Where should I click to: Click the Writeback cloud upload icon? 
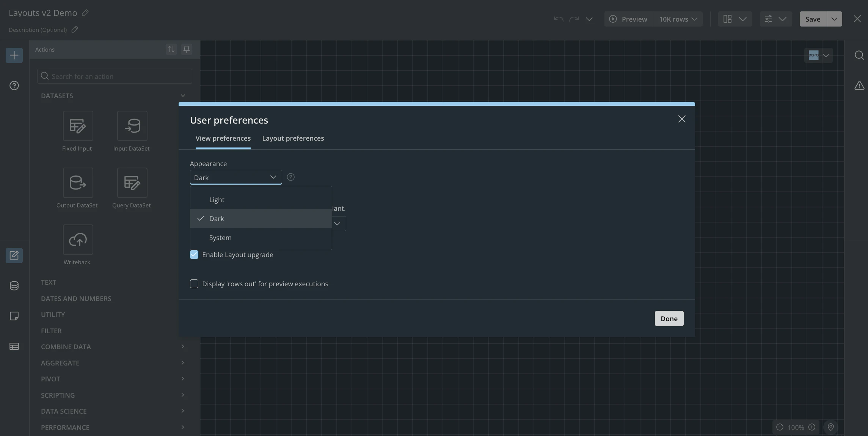(78, 240)
